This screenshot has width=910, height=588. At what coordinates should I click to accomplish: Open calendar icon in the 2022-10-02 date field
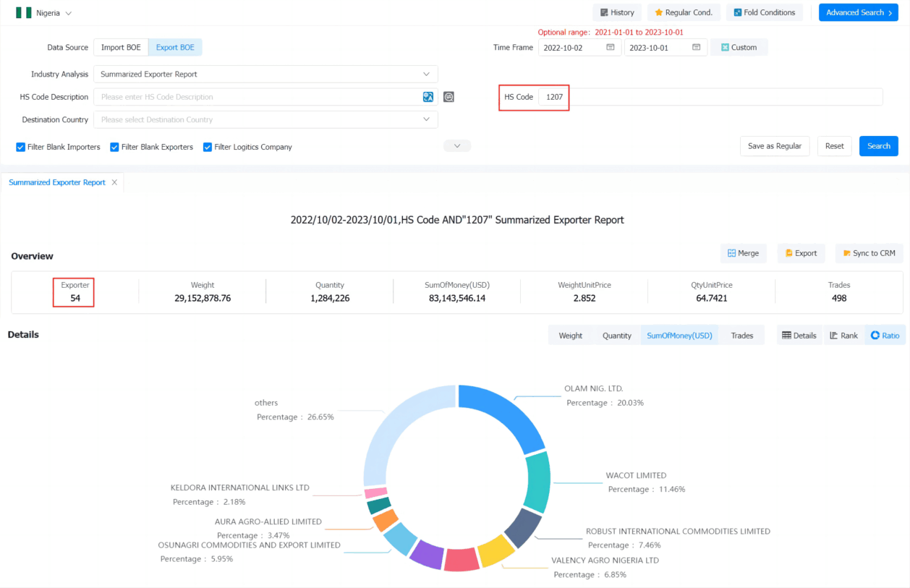click(x=611, y=48)
